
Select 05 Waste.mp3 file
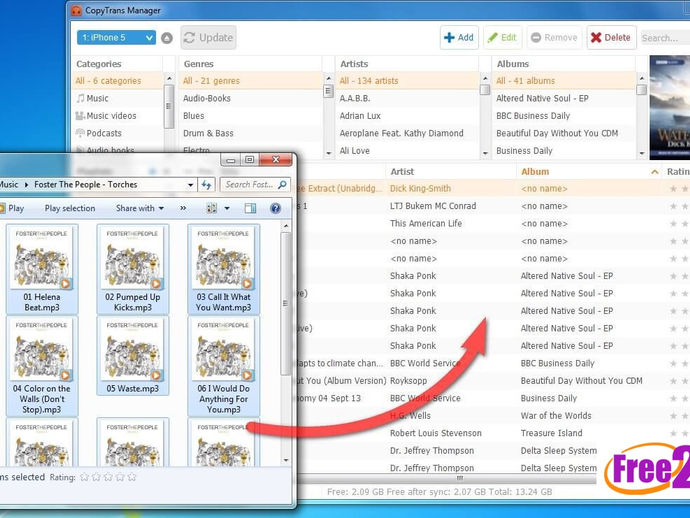point(132,356)
